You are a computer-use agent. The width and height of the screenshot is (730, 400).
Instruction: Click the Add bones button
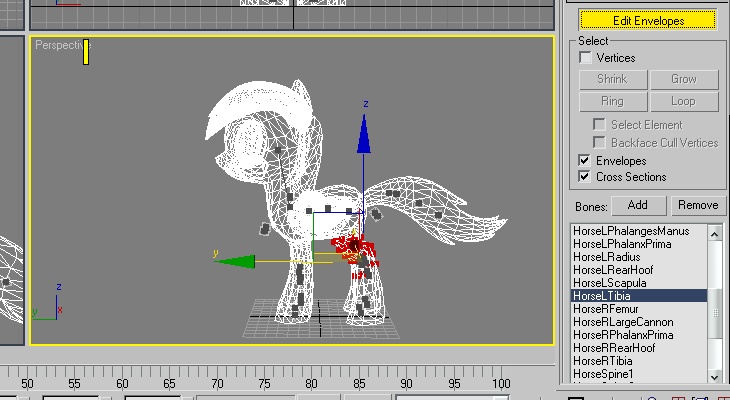(638, 205)
